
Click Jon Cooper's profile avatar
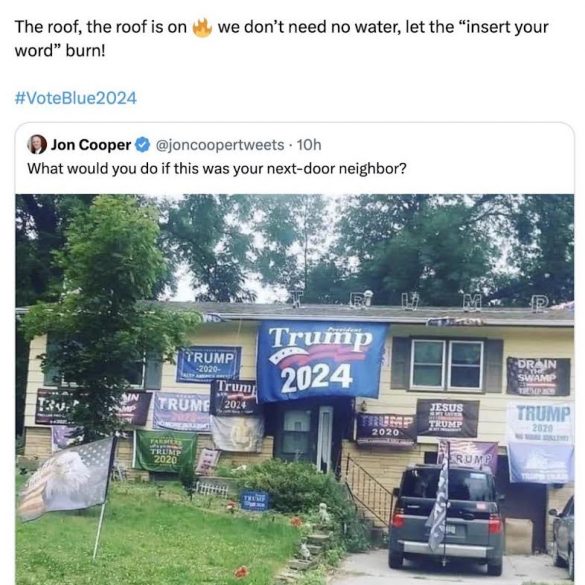tap(37, 144)
